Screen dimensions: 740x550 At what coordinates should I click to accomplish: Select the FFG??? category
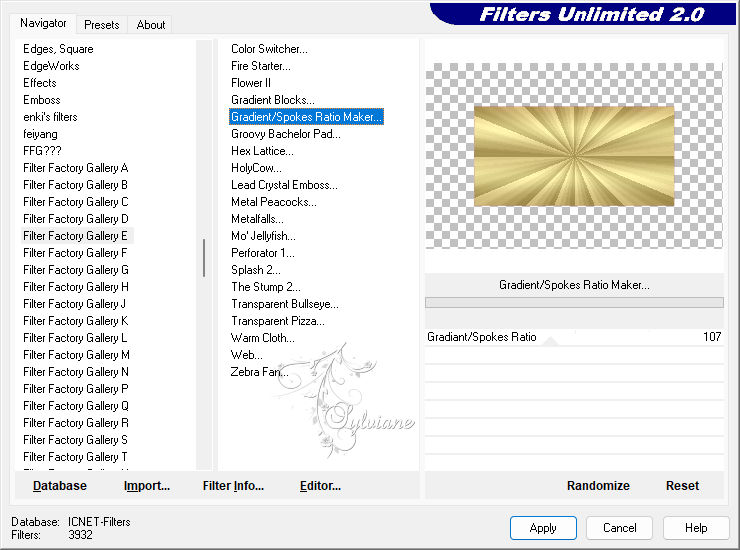tap(42, 151)
